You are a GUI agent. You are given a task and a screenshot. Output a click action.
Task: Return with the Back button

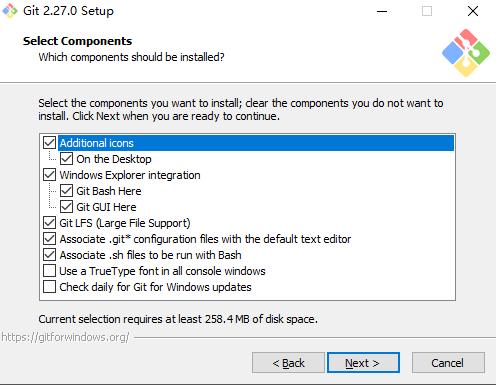pos(288,362)
